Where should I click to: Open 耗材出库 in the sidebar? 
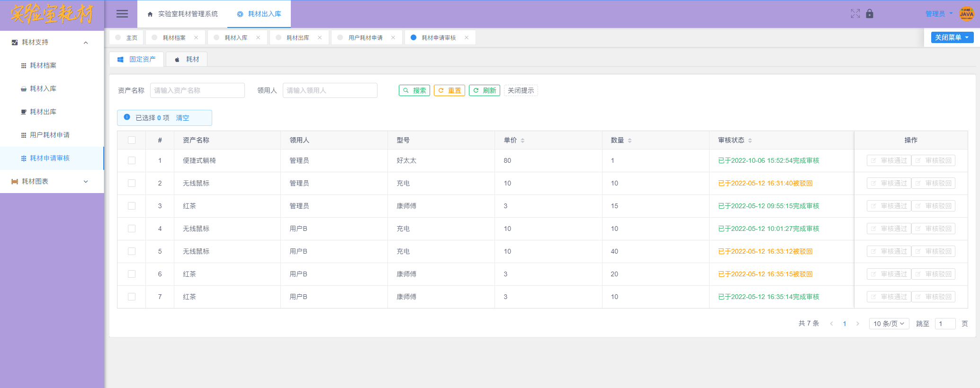tap(43, 112)
